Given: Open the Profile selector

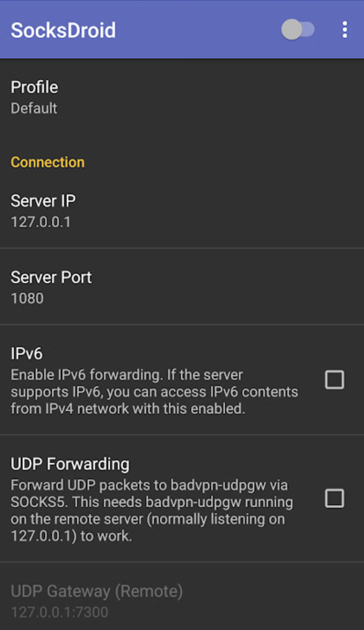Looking at the screenshot, I should [x=182, y=97].
